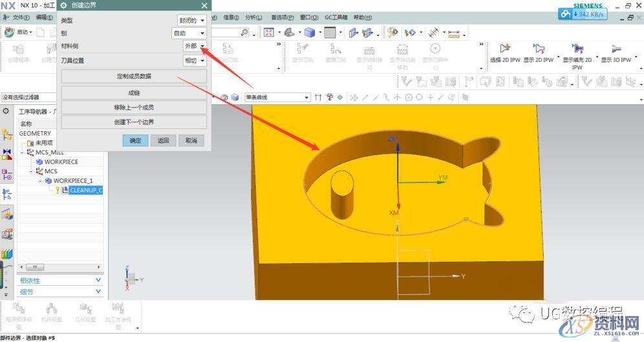Click the 选择 2D IPW icon

tap(505, 49)
